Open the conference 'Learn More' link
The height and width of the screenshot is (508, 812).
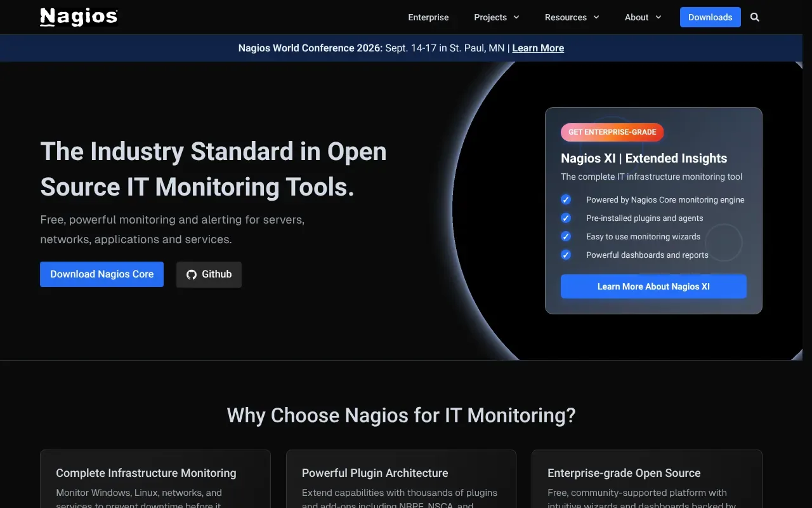(x=537, y=48)
